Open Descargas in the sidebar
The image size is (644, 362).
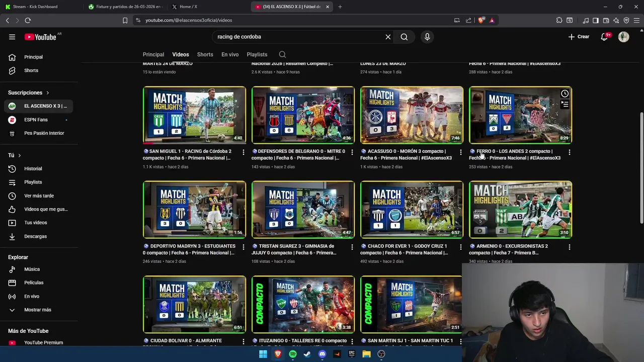tap(39, 236)
